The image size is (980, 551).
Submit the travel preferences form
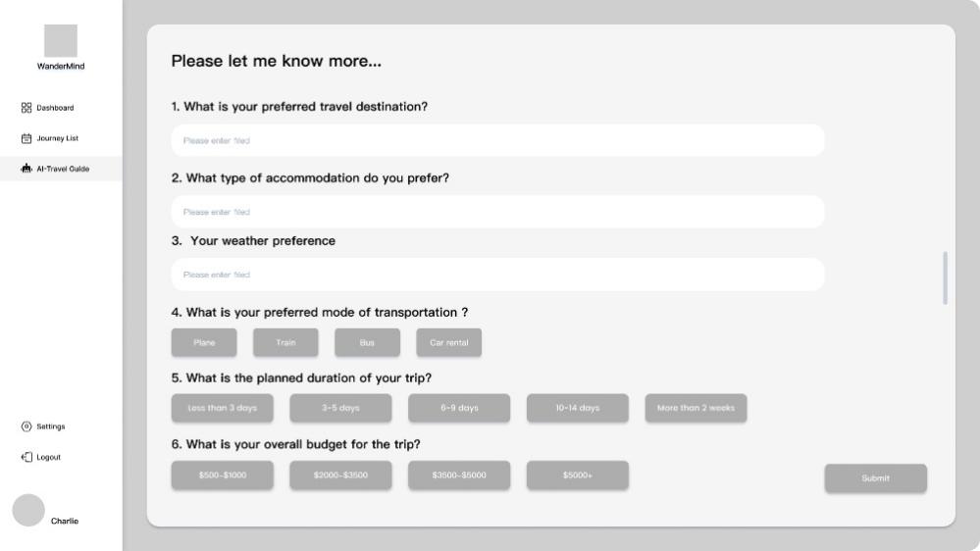(x=876, y=478)
